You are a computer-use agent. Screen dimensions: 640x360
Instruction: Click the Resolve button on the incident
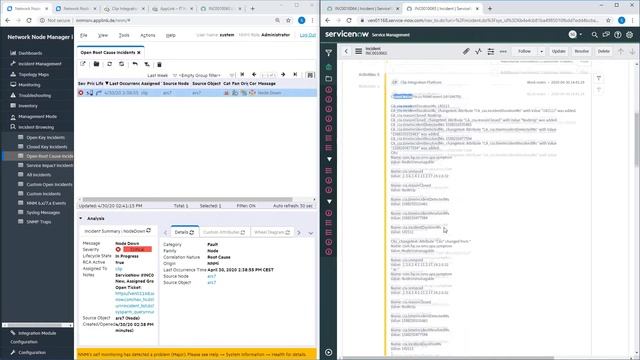[582, 51]
